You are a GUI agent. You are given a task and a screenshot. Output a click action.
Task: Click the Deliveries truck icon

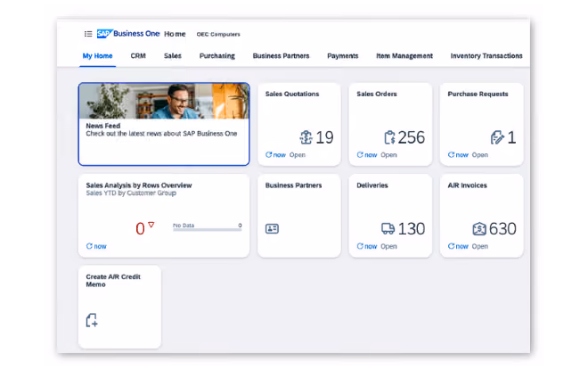coord(388,228)
